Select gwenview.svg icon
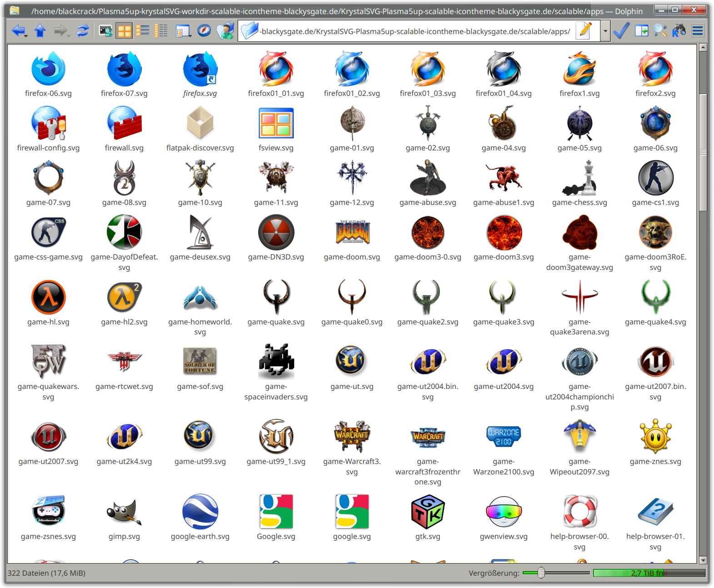 pyautogui.click(x=504, y=512)
